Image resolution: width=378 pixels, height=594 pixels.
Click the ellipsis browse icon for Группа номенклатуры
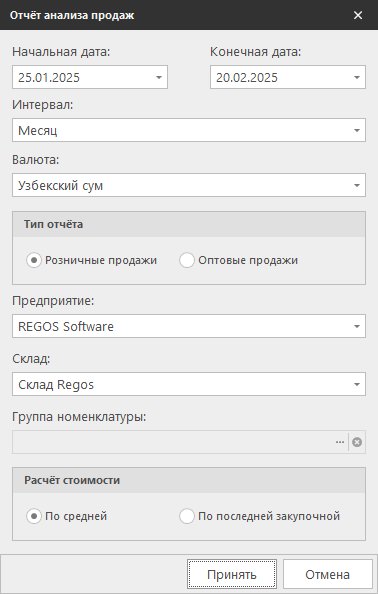coord(340,442)
